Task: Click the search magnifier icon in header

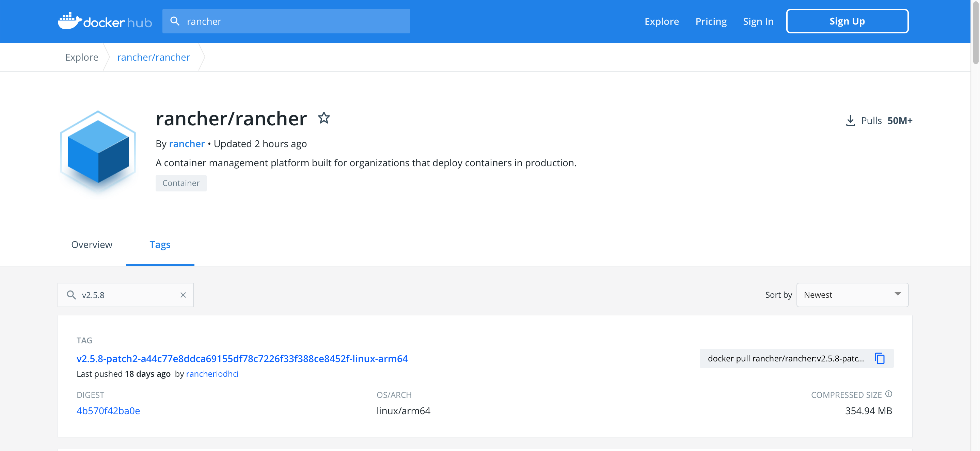Action: (175, 21)
